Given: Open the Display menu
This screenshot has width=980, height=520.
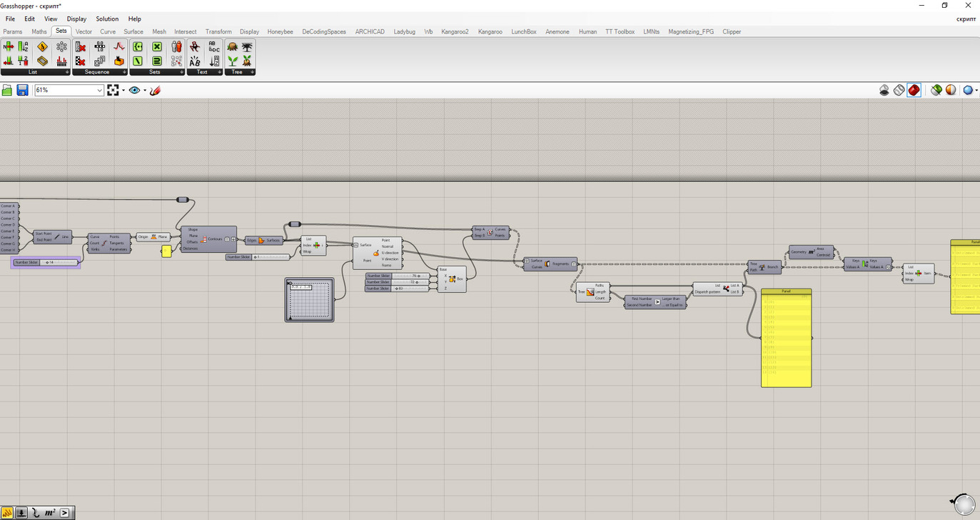Looking at the screenshot, I should (76, 19).
